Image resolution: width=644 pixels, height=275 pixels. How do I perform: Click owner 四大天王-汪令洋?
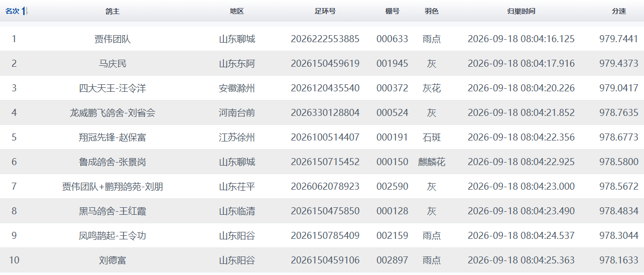[112, 88]
